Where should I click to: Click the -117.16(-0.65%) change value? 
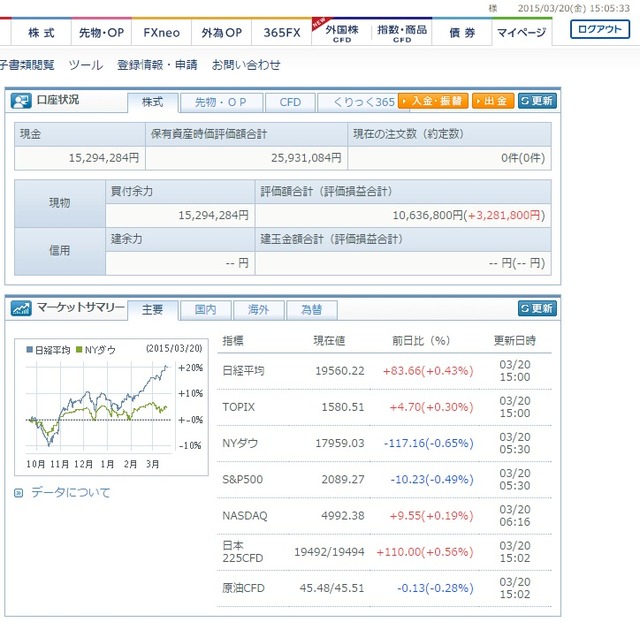(x=429, y=443)
